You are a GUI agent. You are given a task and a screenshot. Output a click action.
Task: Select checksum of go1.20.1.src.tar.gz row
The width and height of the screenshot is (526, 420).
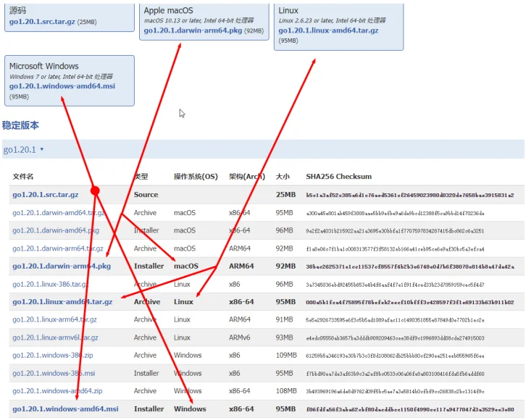coord(409,195)
